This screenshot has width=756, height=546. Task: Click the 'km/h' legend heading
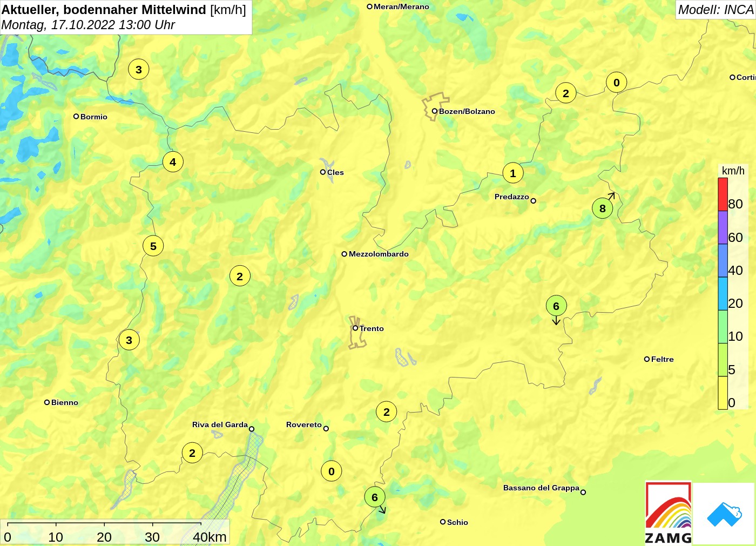click(x=733, y=171)
